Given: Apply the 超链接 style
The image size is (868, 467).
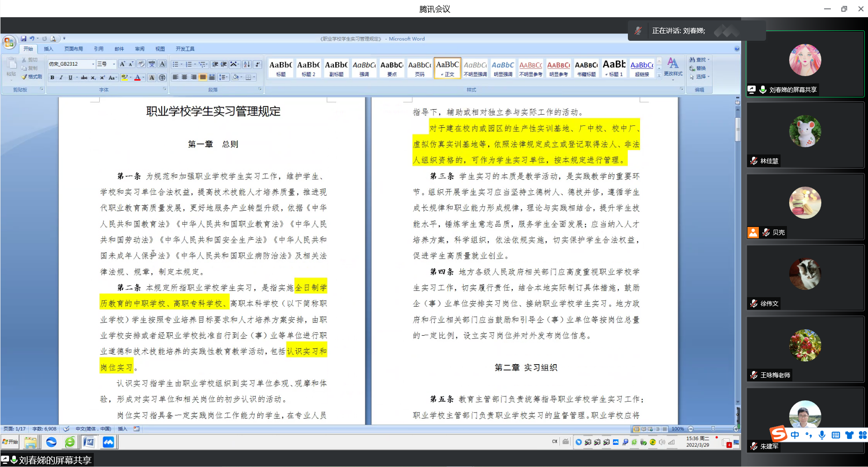Looking at the screenshot, I should coord(641,68).
